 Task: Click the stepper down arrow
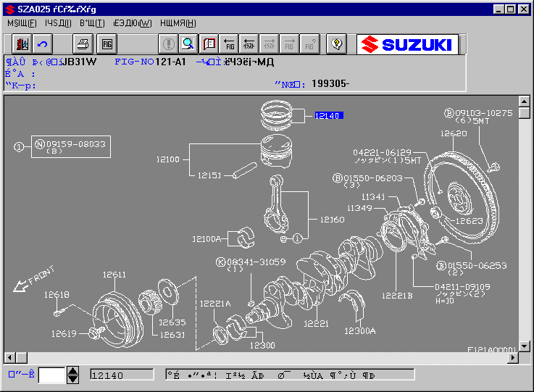point(73,379)
